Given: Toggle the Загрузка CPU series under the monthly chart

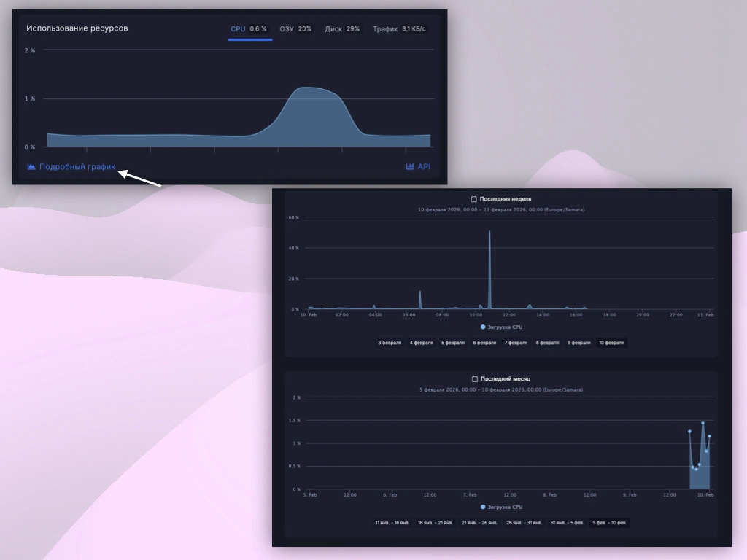Looking at the screenshot, I should click(x=503, y=507).
